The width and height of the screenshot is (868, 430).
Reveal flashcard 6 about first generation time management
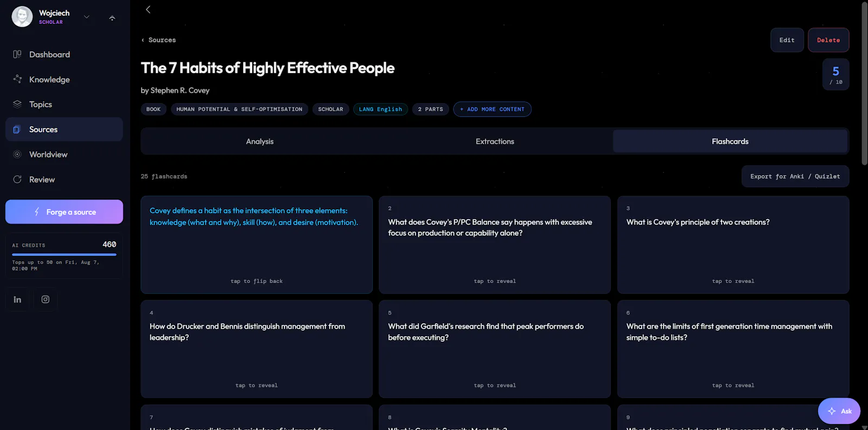pos(733,349)
